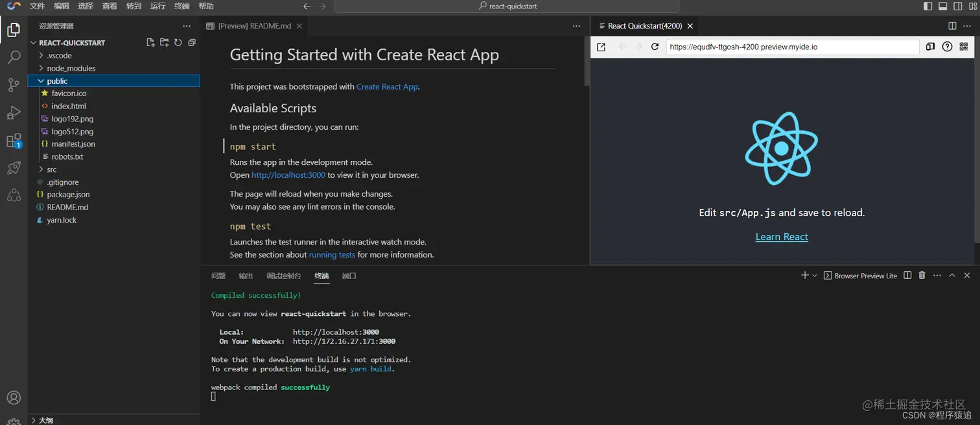Go forward with title bar arrow
The height and width of the screenshot is (425, 980).
click(322, 6)
